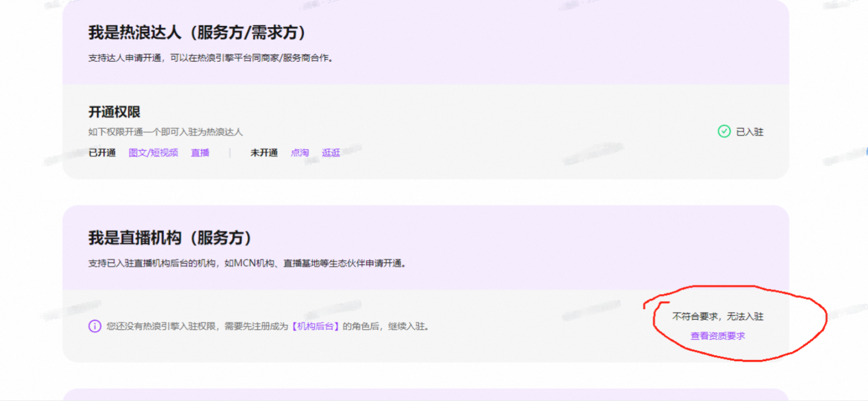Open the 逛逛 link under 未开通
The height and width of the screenshot is (401, 868).
pos(331,153)
